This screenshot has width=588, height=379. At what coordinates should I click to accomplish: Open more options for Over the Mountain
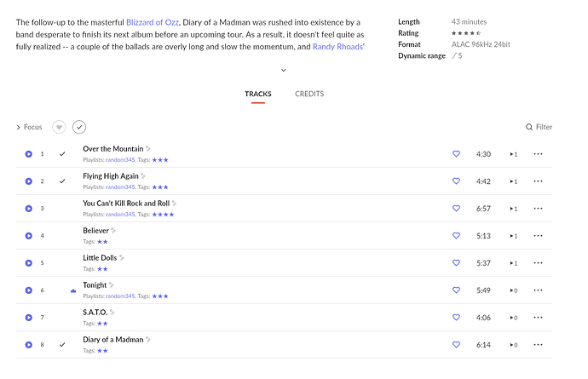[x=538, y=153]
